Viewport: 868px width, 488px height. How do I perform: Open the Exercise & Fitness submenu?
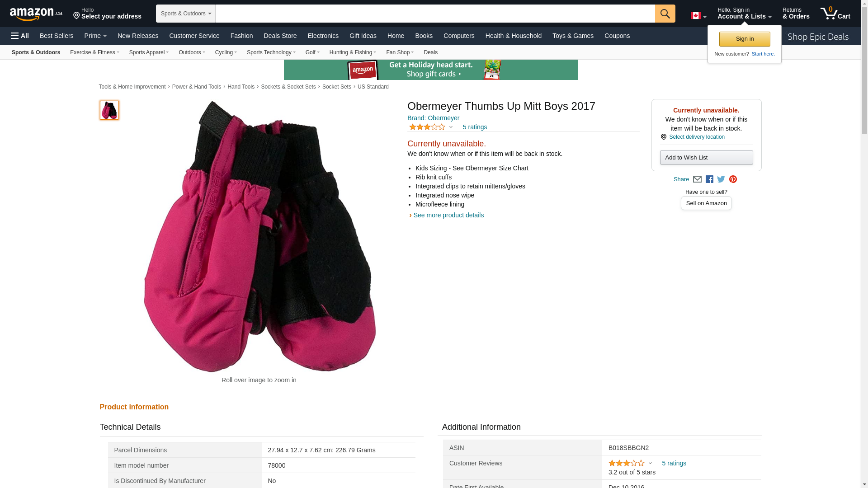pos(94,52)
